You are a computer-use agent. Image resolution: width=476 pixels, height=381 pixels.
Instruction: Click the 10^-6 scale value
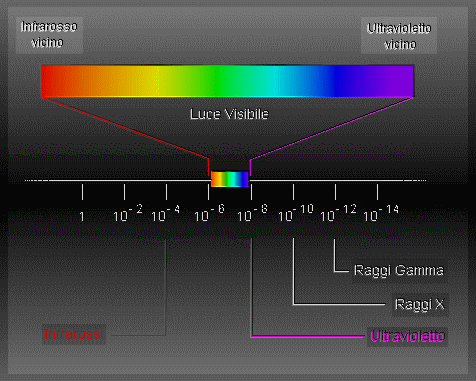(x=209, y=213)
